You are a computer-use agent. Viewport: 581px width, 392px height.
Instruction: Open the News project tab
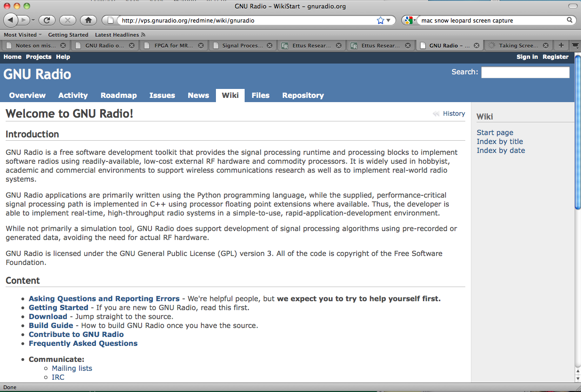pos(199,96)
